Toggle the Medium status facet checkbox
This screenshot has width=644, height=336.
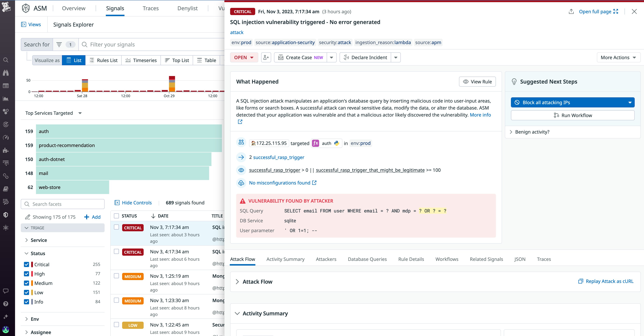(x=27, y=283)
